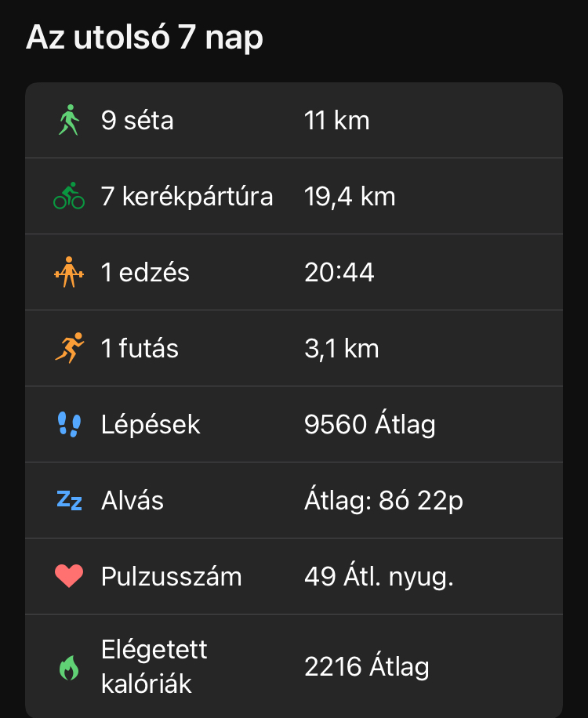The height and width of the screenshot is (718, 588).
Task: Tap the red heart icon
Action: pos(69,577)
